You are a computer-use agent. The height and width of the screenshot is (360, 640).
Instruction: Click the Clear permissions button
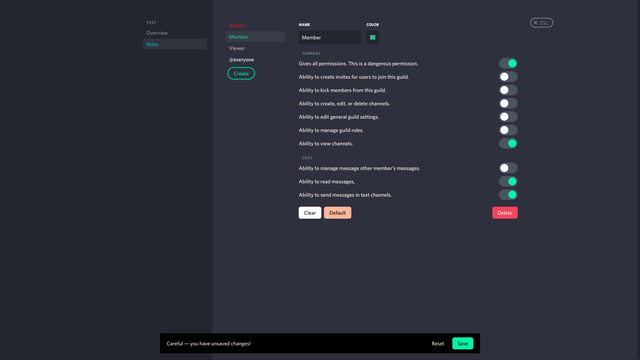click(310, 213)
